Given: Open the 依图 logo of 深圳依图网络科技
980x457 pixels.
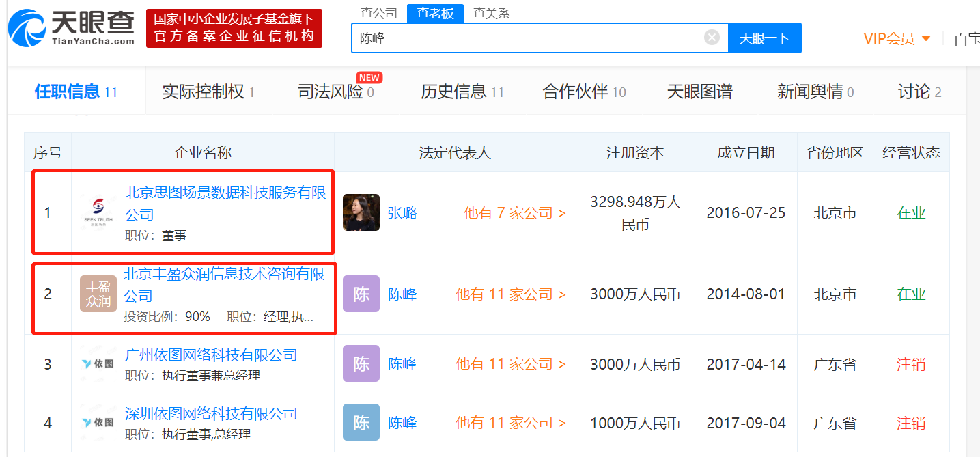Looking at the screenshot, I should [98, 423].
